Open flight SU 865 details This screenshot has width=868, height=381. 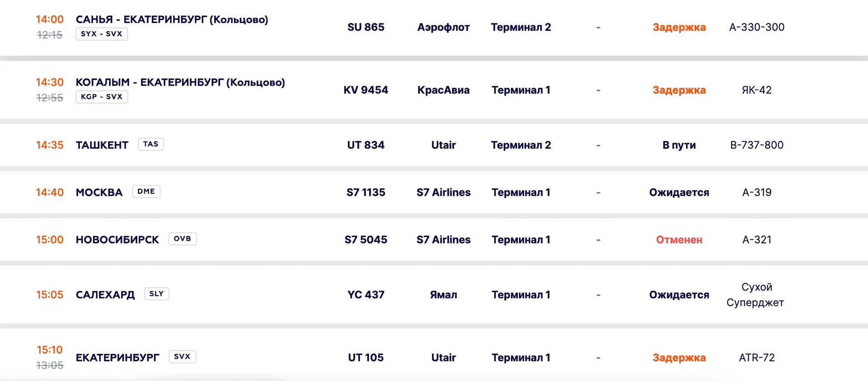366,27
